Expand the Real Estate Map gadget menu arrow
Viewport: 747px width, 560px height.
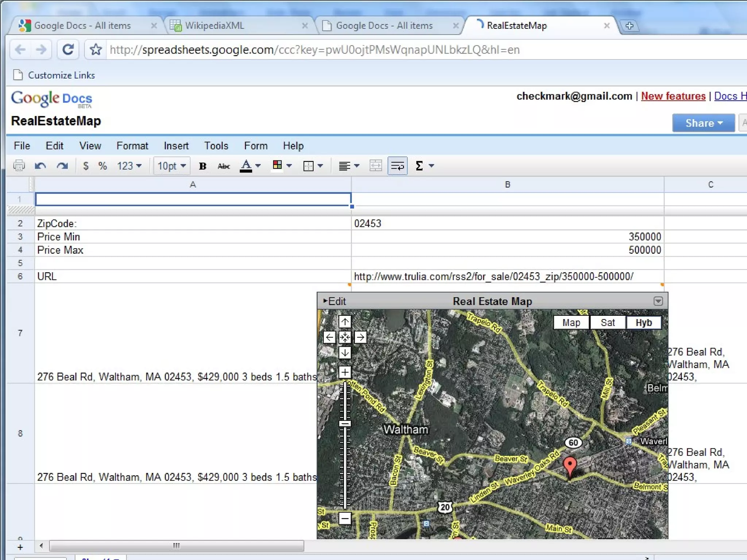tap(658, 301)
